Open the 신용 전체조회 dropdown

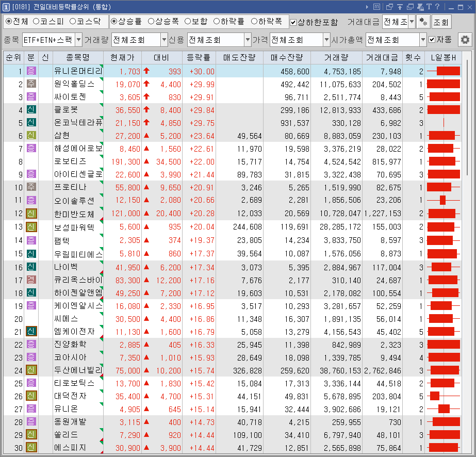tap(248, 40)
